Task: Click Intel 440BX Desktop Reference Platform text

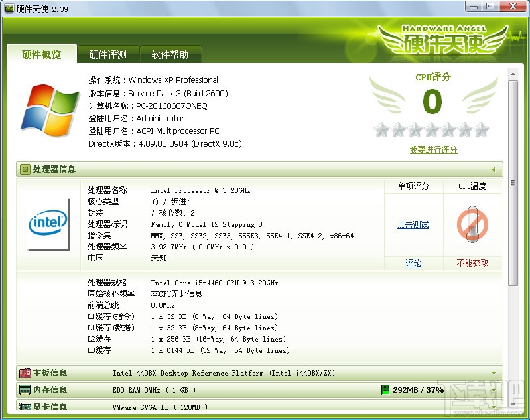Action: tap(224, 373)
